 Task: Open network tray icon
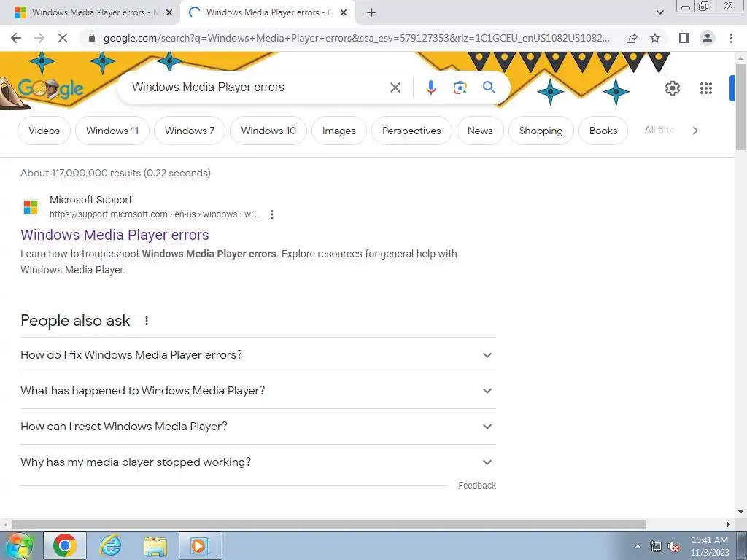pyautogui.click(x=656, y=547)
